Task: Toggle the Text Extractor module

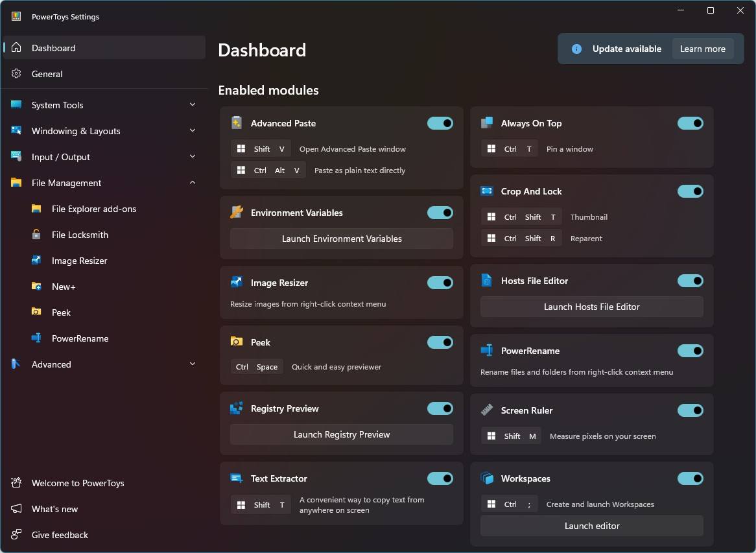Action: [x=440, y=478]
